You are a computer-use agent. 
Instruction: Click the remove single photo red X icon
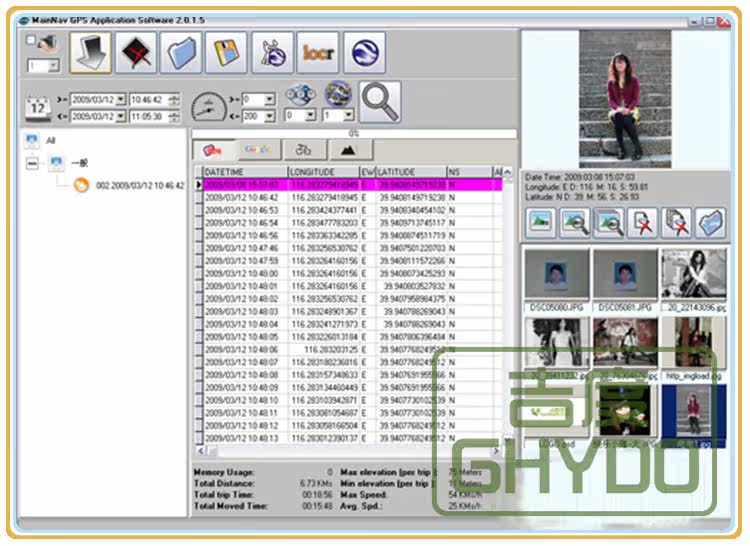tap(642, 223)
